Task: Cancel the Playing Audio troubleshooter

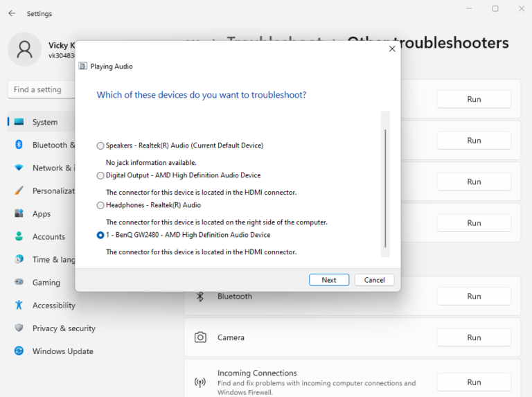Action: coord(374,280)
